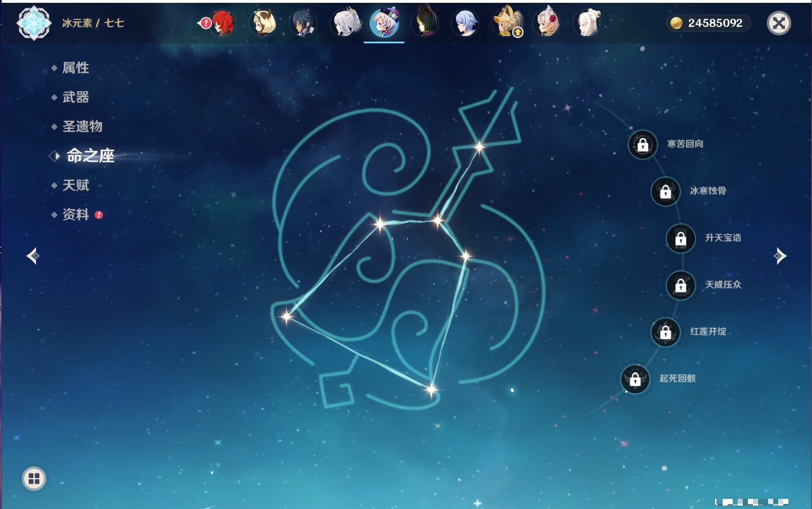This screenshot has height=509, width=812.
Task: Select the white-haired avatar with hair bun
Action: [x=587, y=23]
